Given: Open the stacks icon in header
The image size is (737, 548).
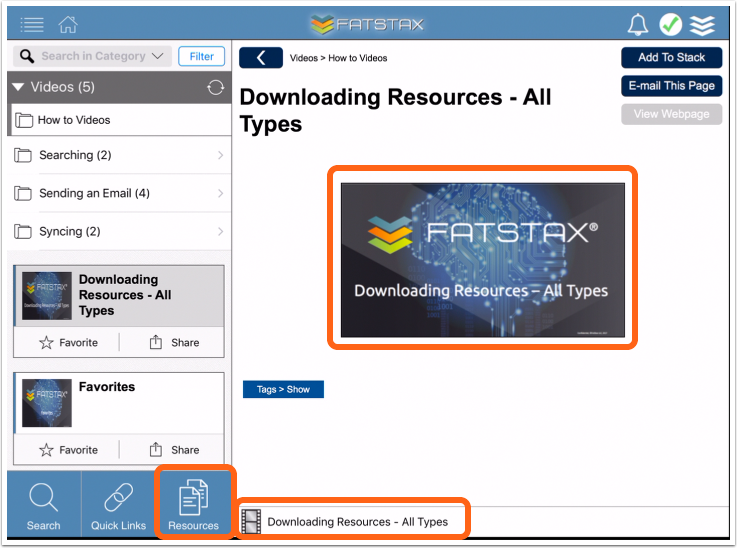Looking at the screenshot, I should [702, 25].
